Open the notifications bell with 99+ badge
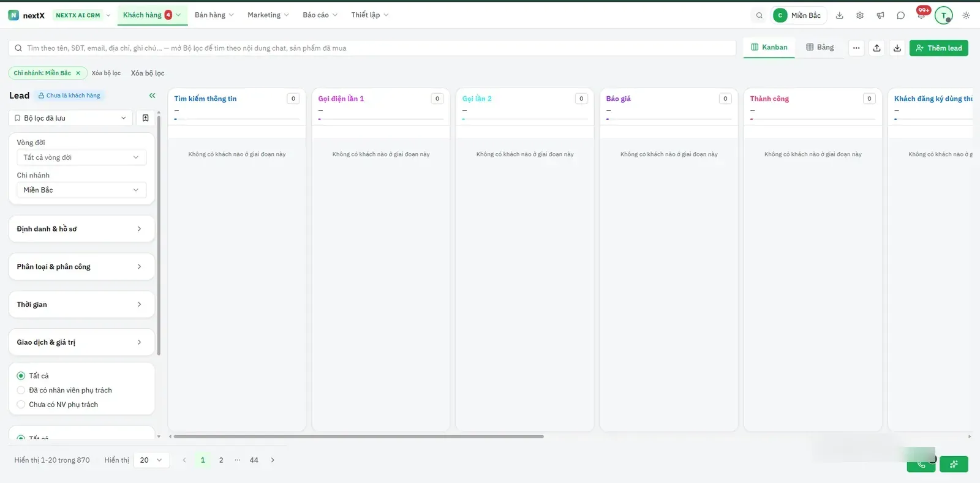The width and height of the screenshot is (980, 483). [x=921, y=14]
